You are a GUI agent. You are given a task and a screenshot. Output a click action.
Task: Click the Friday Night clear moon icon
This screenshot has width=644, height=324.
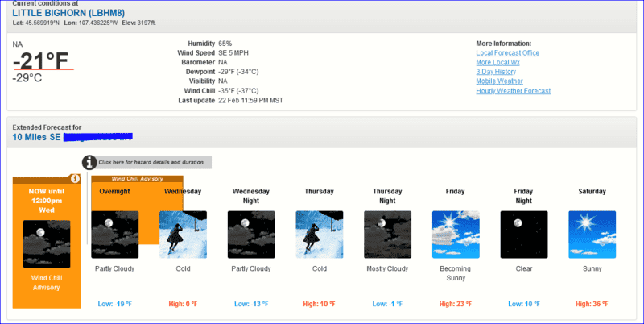coord(524,234)
